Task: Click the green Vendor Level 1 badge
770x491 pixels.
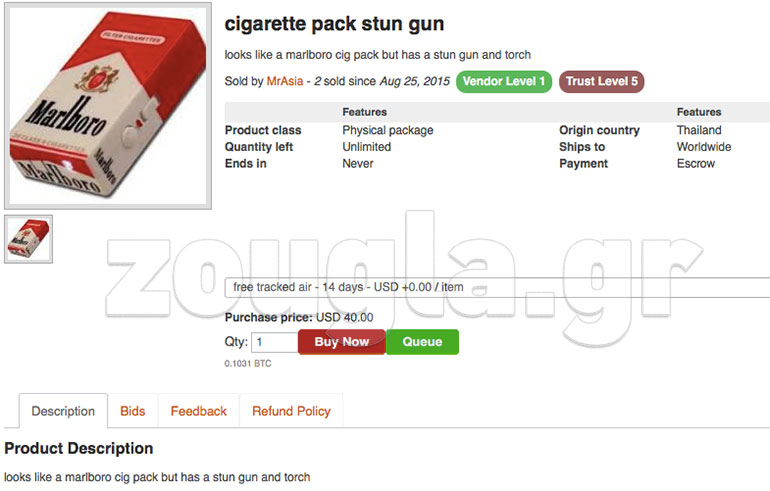Action: [x=504, y=81]
